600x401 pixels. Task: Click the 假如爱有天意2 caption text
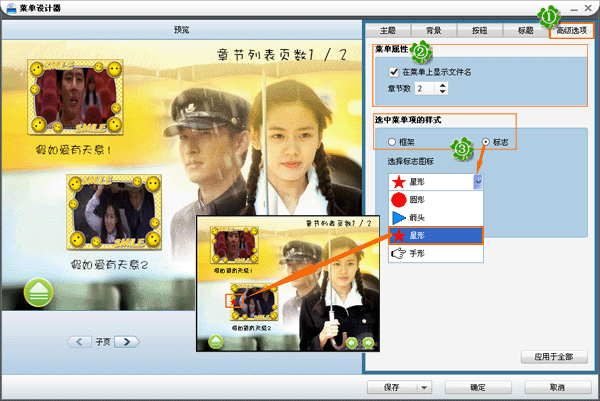point(109,264)
